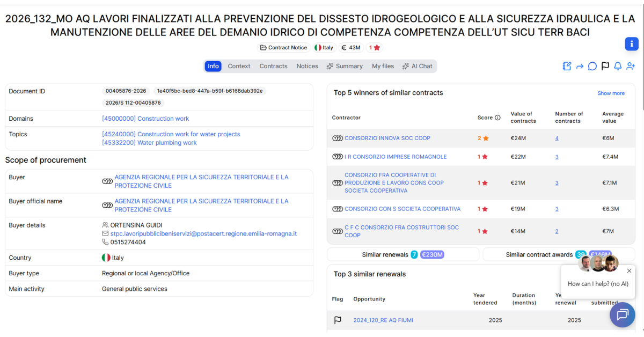Click contracts count 4 for CONSORZIO INNOVA

(557, 138)
